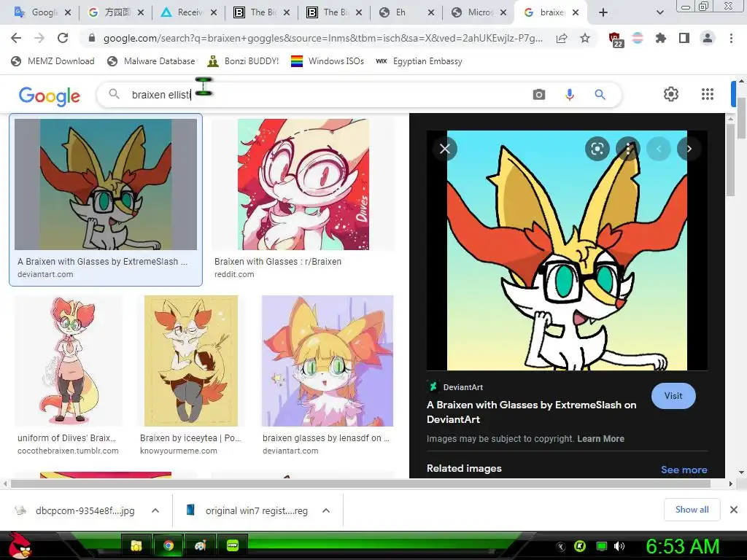Select Braixen with Glasses r/Braixen thumbnail
The width and height of the screenshot is (747, 560).
click(303, 184)
